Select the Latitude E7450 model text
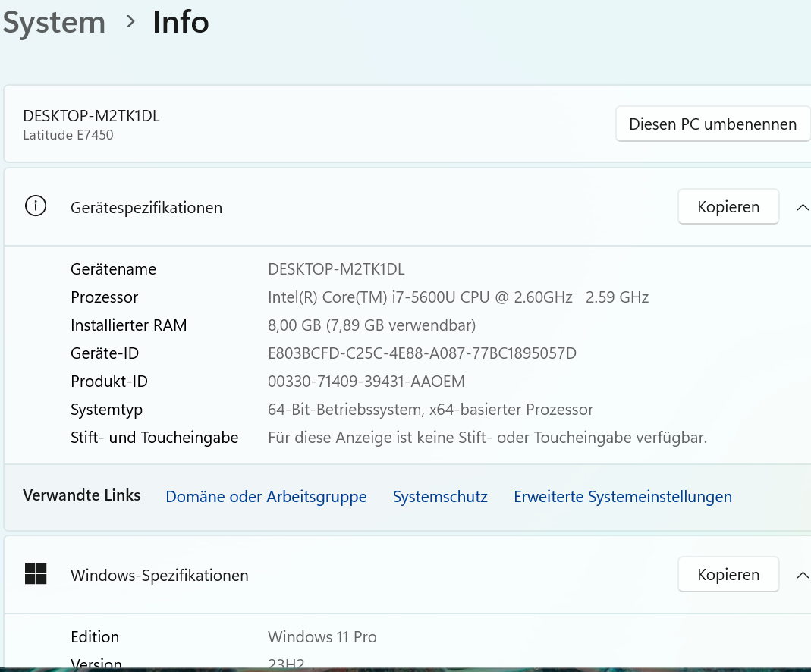The height and width of the screenshot is (672, 811). pyautogui.click(x=68, y=135)
